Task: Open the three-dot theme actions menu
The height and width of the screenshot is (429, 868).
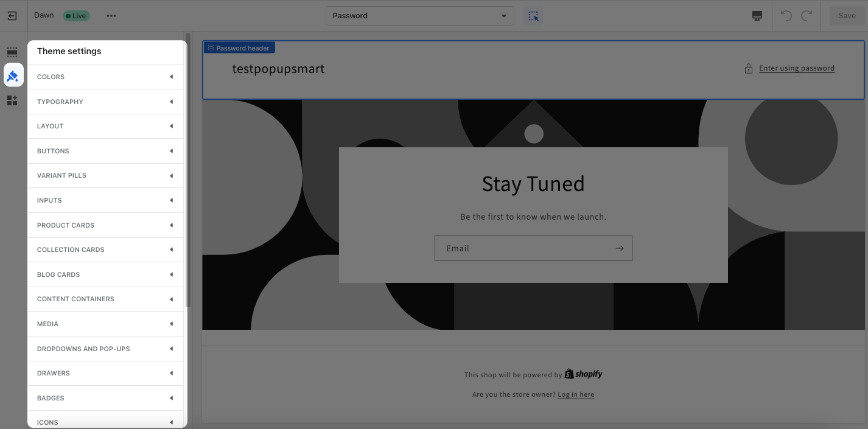Action: 111,15
